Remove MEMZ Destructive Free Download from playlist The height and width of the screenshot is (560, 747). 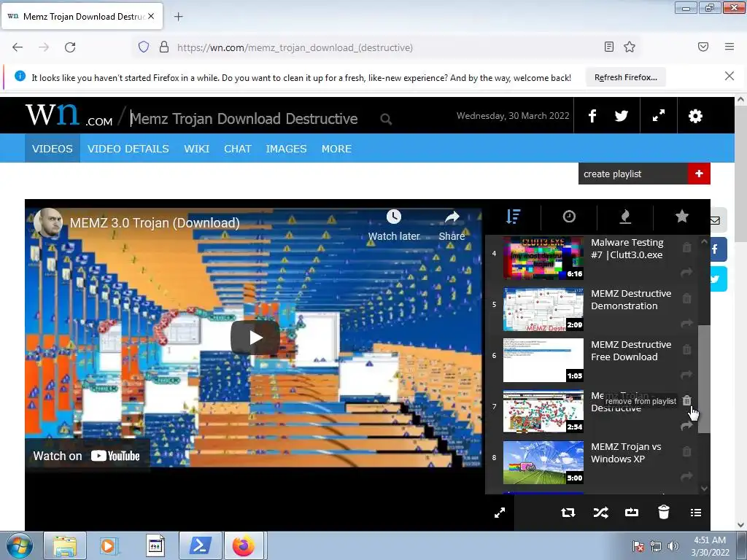[686, 349]
